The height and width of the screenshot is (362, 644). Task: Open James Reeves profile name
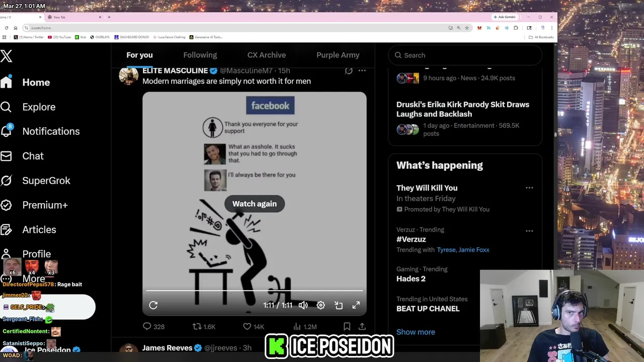pos(167,348)
